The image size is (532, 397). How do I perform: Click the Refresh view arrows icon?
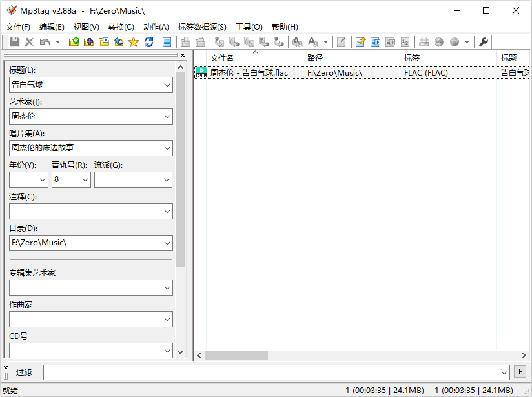148,42
